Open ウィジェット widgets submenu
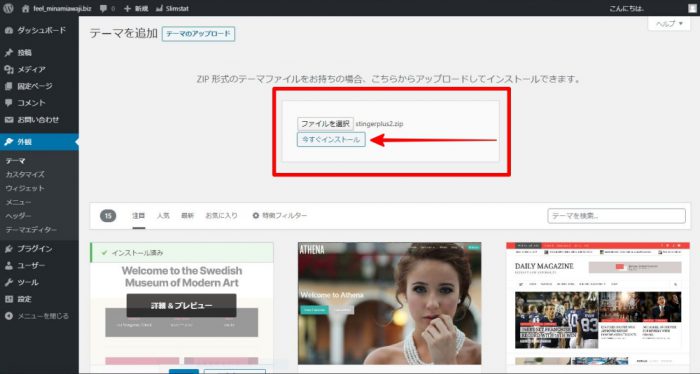 [25, 188]
